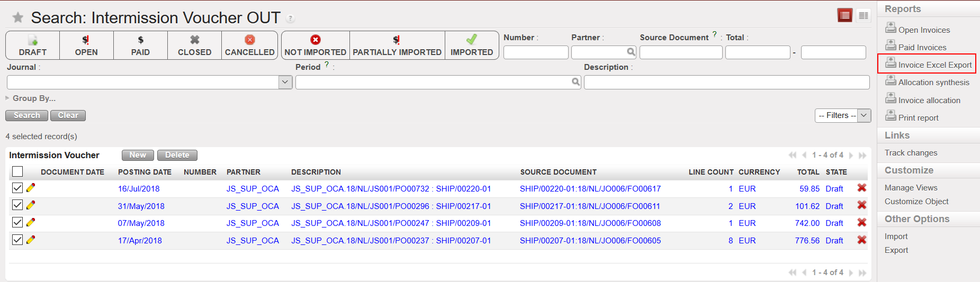This screenshot has height=282, width=980.
Task: Click into the Description input field
Action: click(x=726, y=82)
